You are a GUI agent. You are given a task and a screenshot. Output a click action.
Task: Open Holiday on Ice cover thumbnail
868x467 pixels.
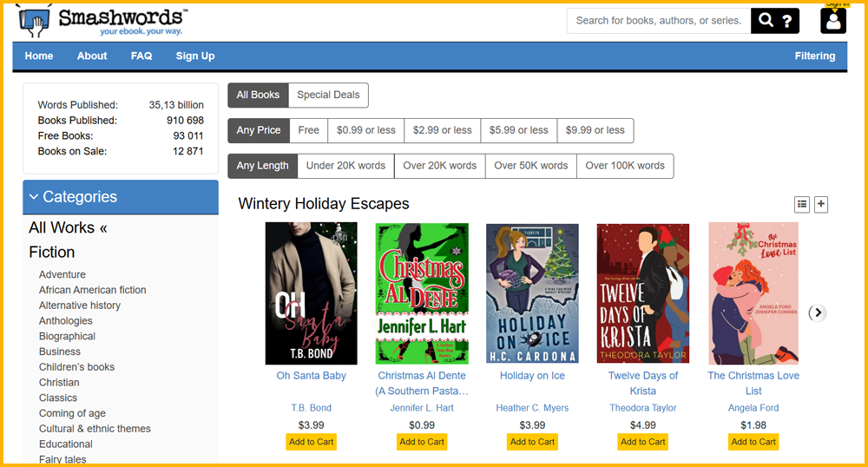[532, 293]
